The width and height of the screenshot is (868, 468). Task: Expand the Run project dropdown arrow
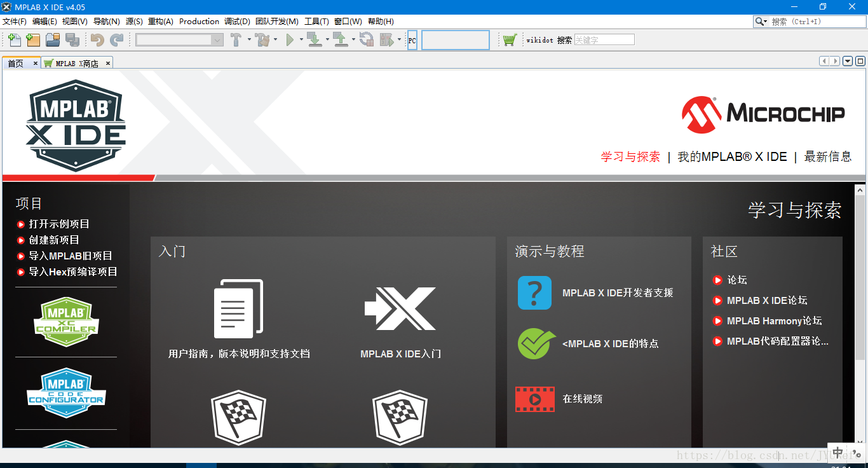pos(301,40)
